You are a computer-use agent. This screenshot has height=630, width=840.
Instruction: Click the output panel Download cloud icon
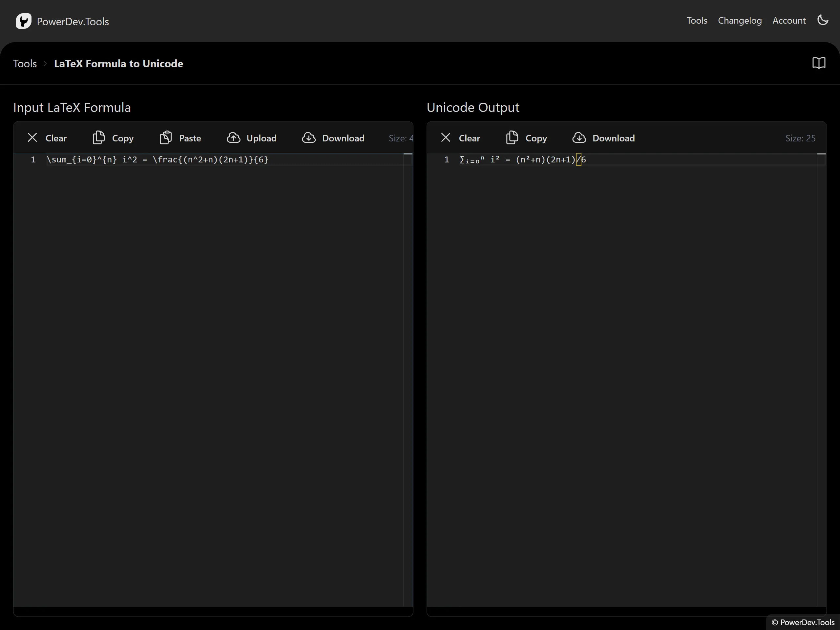(579, 138)
